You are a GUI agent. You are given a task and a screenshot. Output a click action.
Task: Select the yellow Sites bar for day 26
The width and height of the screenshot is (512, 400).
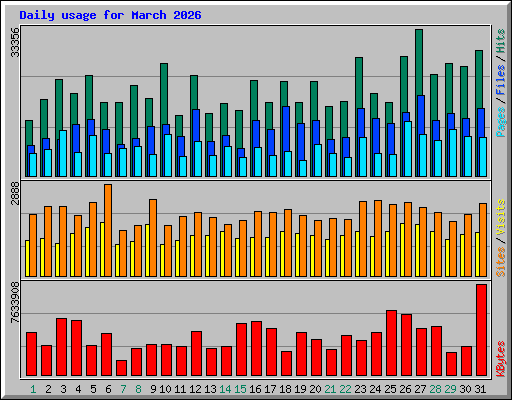(402, 250)
